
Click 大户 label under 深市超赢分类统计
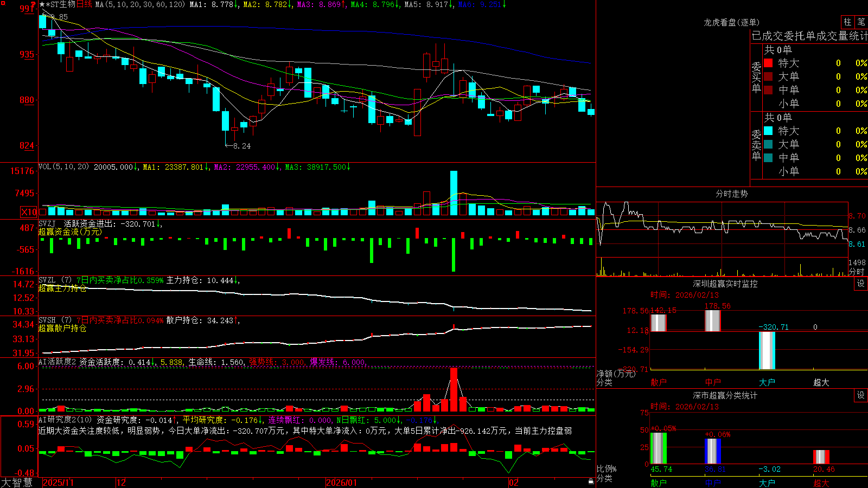767,483
